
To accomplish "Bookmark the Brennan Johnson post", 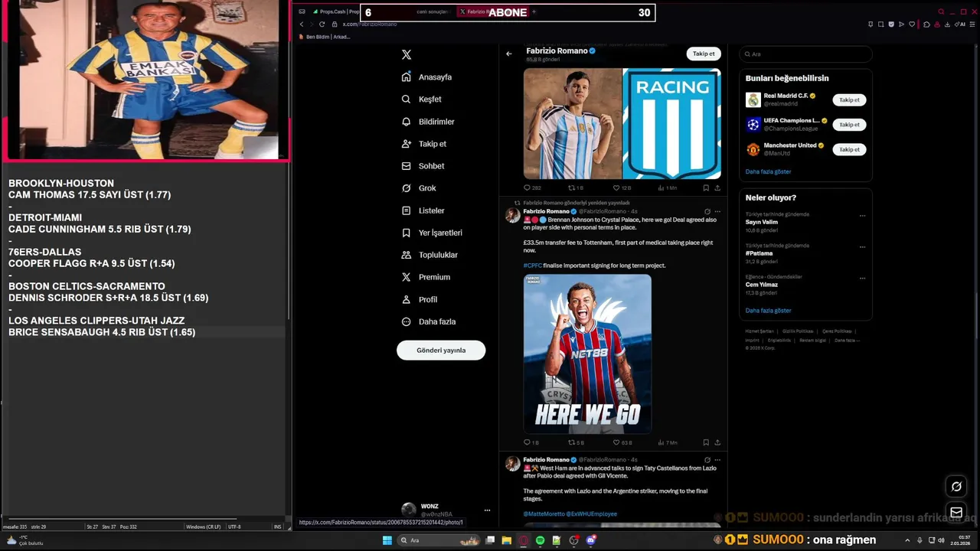I will (706, 442).
